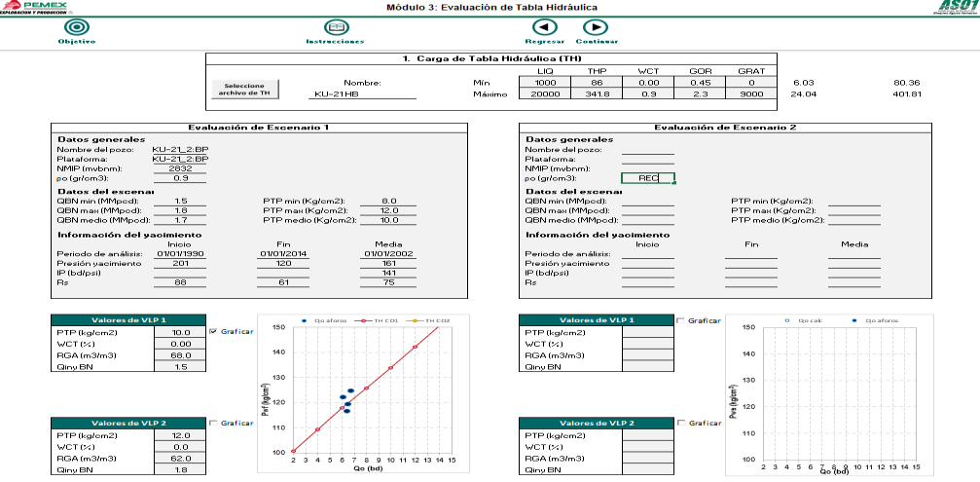Select empty RGA cell in Scenario 2 VLP 2
This screenshot has width=980, height=482.
(x=648, y=459)
